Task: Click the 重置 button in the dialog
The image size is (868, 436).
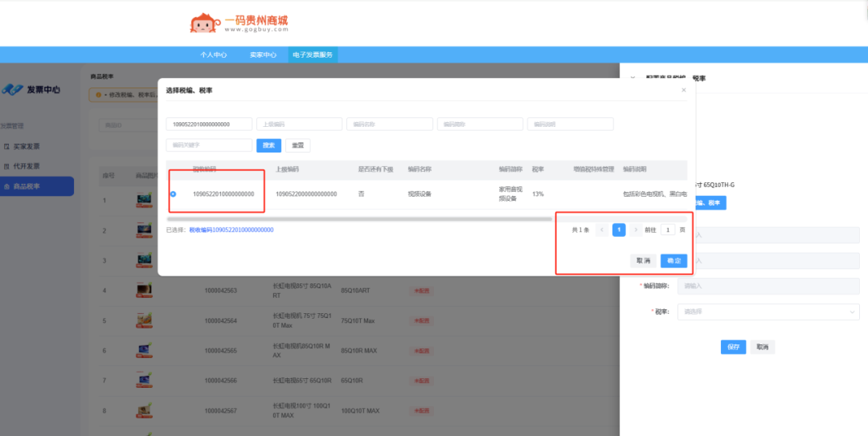Action: [298, 145]
